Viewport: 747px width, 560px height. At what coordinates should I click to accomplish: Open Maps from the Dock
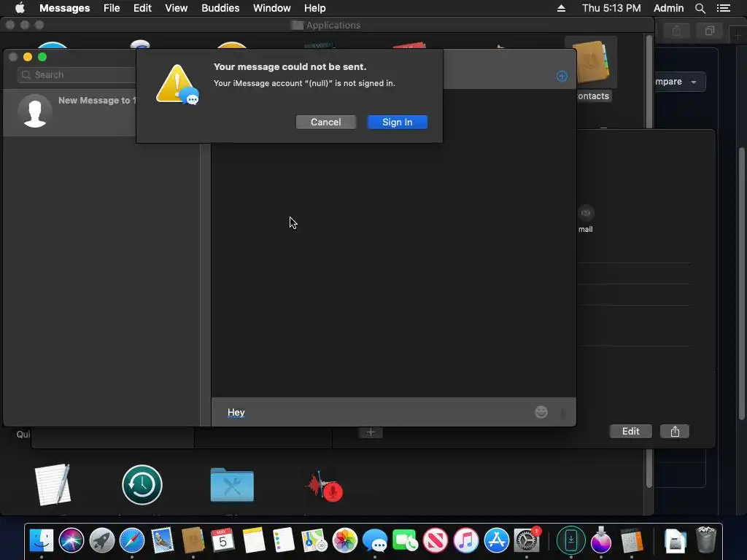coord(314,540)
